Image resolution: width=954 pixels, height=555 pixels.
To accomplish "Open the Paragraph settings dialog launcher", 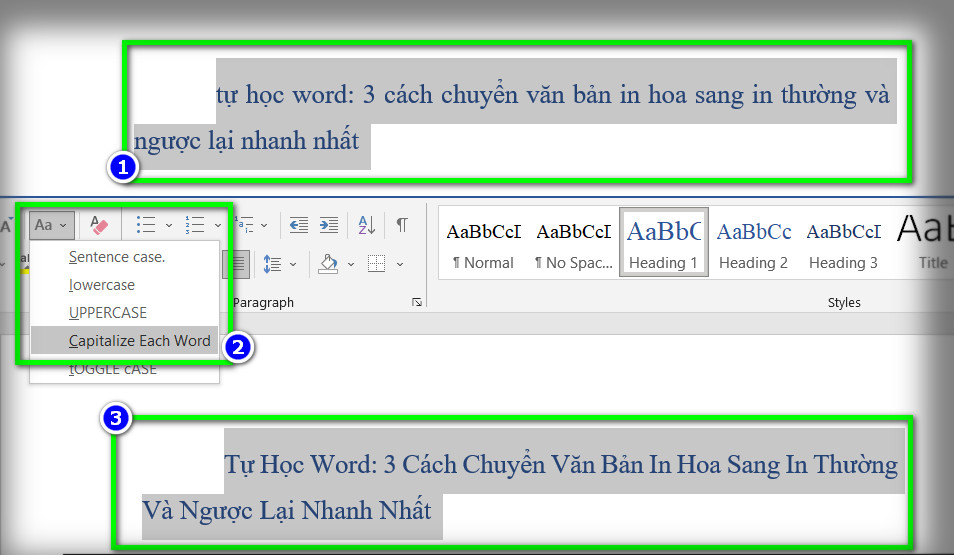I will click(417, 302).
